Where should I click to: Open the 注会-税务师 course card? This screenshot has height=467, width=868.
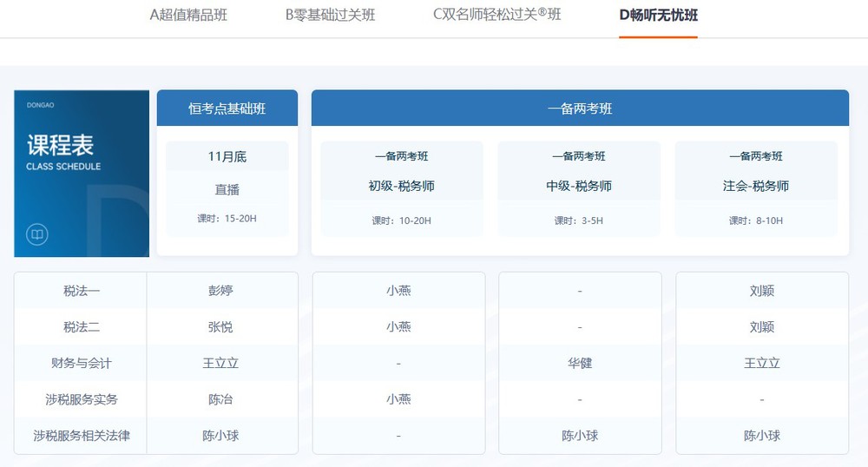tap(756, 188)
